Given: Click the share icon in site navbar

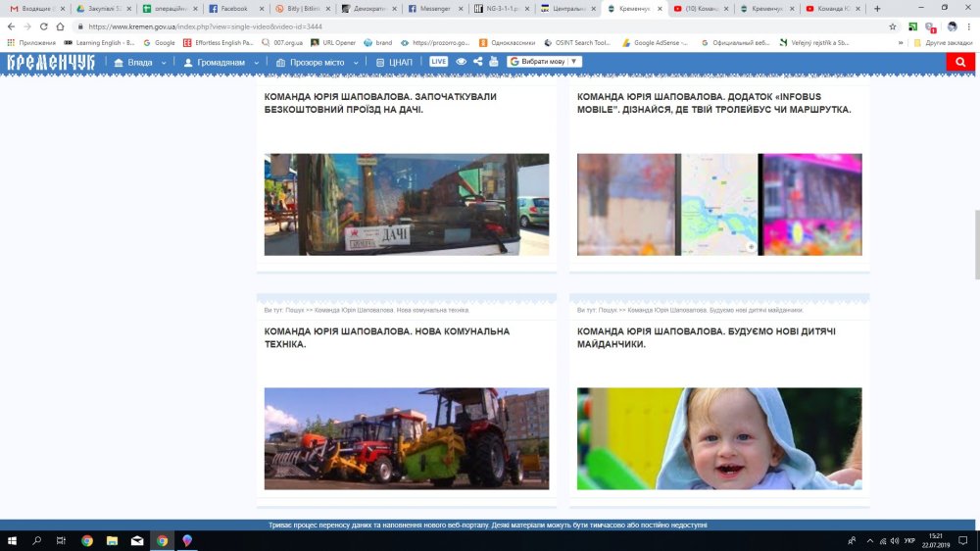Looking at the screenshot, I should 477,62.
